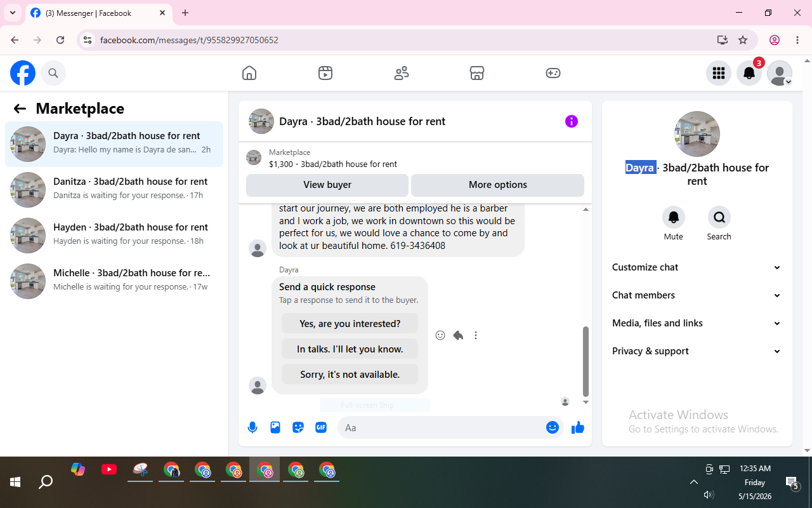This screenshot has width=812, height=508.
Task: Reply to the quick response message
Action: pyautogui.click(x=458, y=335)
